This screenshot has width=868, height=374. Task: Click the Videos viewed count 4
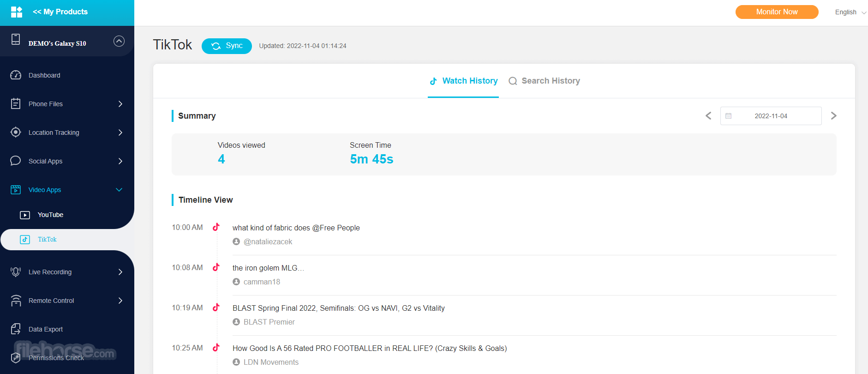point(221,159)
